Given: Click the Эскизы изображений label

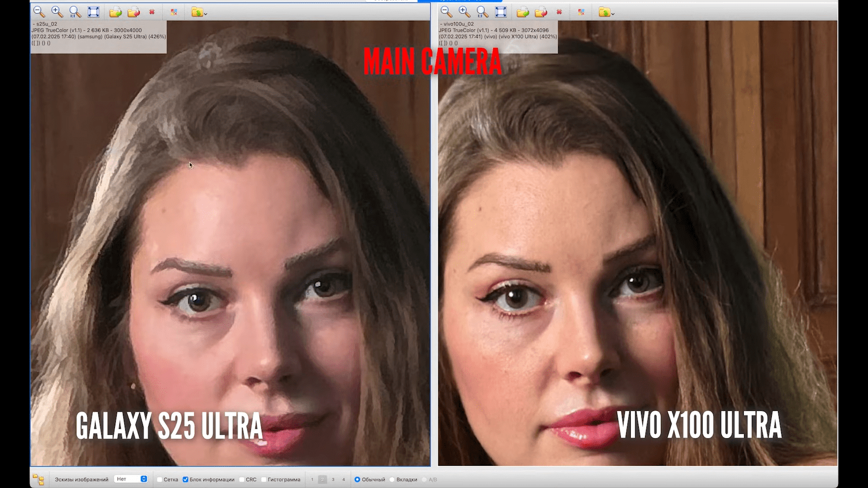Looking at the screenshot, I should [x=81, y=479].
